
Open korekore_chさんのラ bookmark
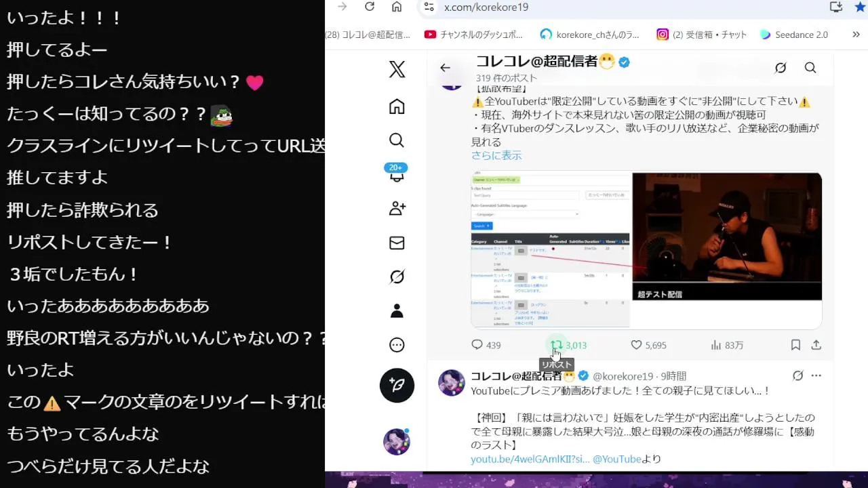click(x=590, y=35)
